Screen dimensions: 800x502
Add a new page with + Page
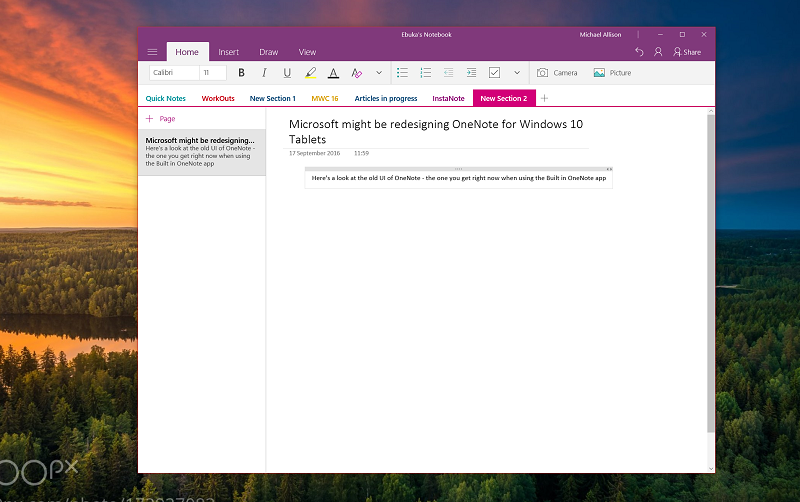(x=161, y=118)
